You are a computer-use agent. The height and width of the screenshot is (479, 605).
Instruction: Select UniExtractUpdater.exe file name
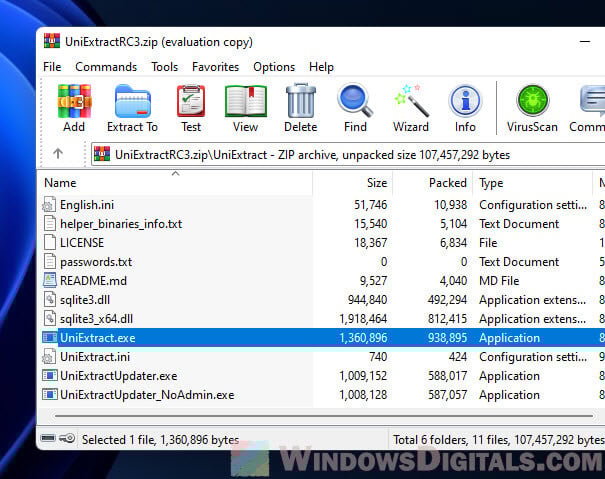(x=118, y=376)
